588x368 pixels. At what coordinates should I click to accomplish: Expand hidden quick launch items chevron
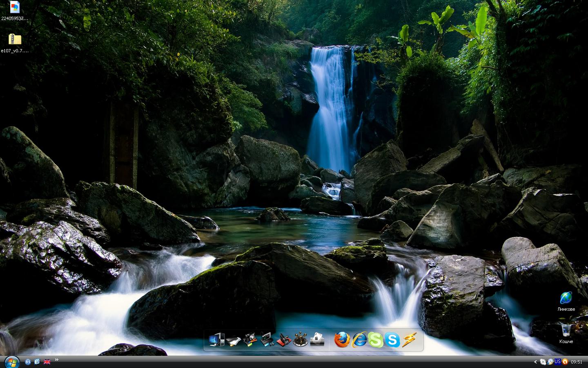(57, 360)
